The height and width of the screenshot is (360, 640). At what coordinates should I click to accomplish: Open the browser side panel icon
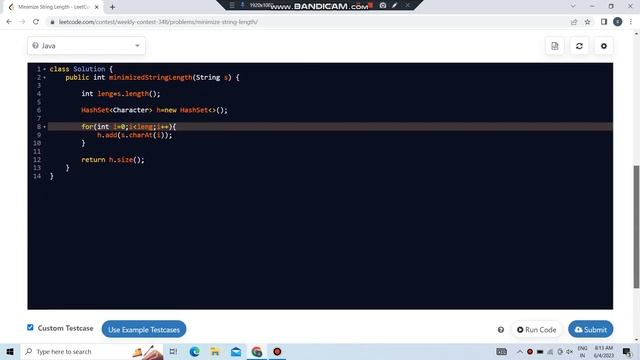604,22
